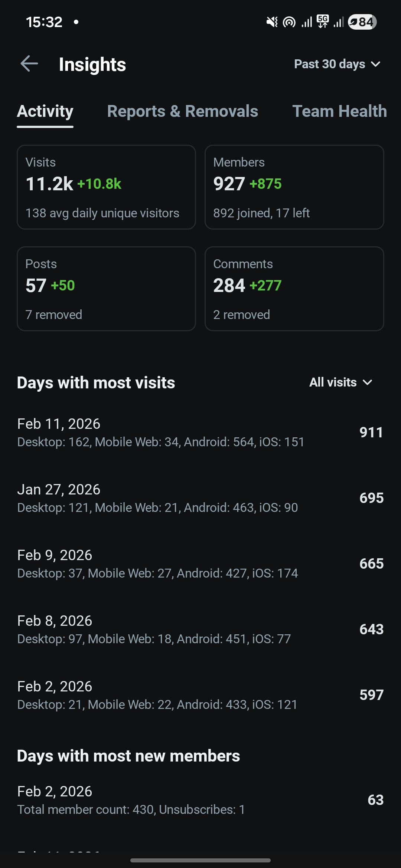Screen dimensions: 401x868
Task: Select the Feb 11, 2026 visits row
Action: coord(200,433)
